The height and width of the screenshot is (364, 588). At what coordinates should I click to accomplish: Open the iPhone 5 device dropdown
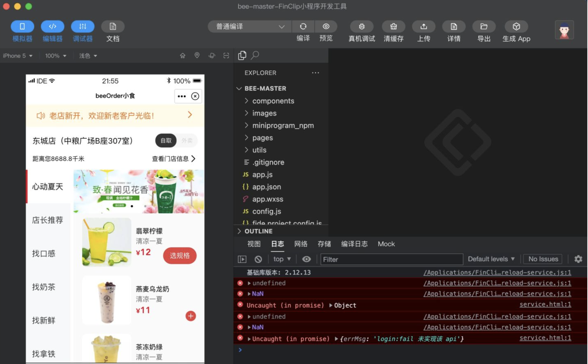pos(18,56)
